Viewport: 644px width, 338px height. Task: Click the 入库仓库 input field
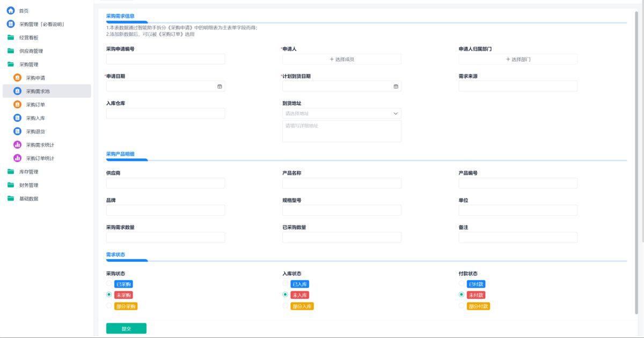tap(166, 113)
